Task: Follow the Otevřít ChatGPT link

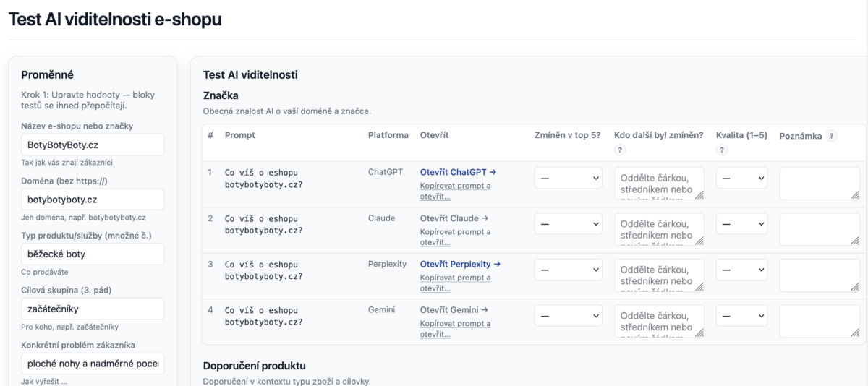Action: [458, 172]
